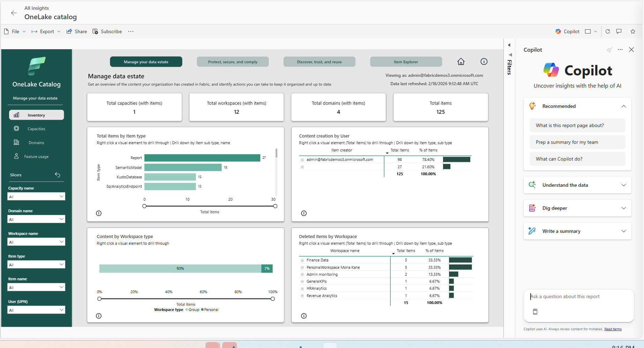Collapse the Recommended section in Copilot
Screen dimensions: 644x348
coord(624,106)
